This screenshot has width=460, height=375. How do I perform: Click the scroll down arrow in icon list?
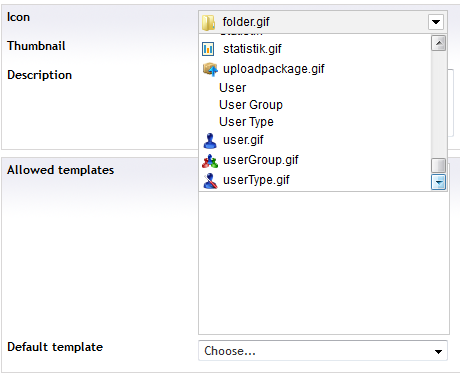(439, 182)
